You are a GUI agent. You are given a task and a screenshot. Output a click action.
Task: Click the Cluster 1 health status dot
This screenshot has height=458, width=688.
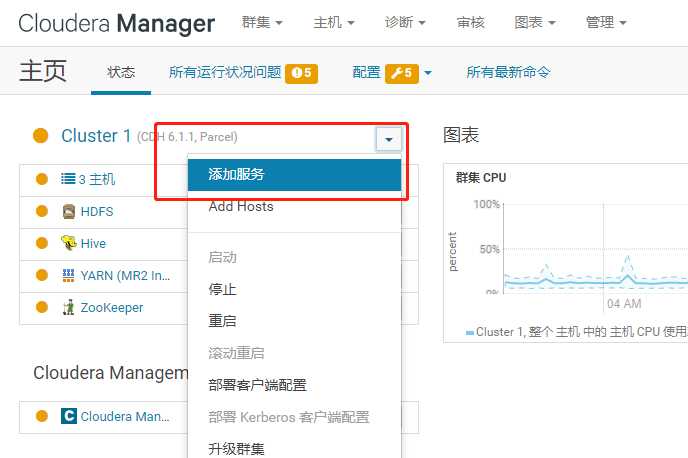(x=41, y=136)
